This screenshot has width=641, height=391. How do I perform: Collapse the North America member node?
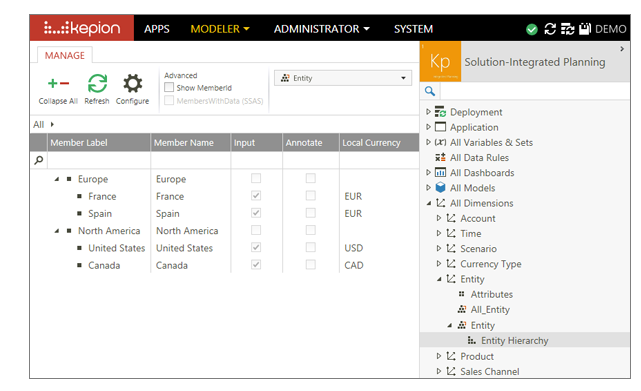[57, 231]
